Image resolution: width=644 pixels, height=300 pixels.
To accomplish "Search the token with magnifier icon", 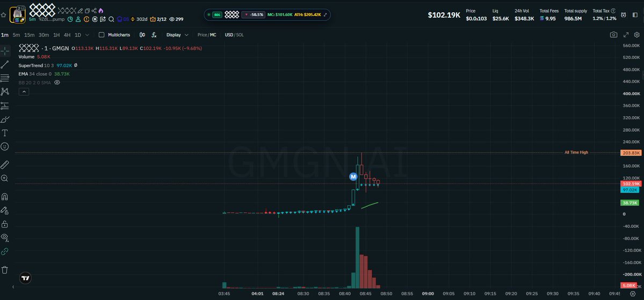I will [111, 19].
